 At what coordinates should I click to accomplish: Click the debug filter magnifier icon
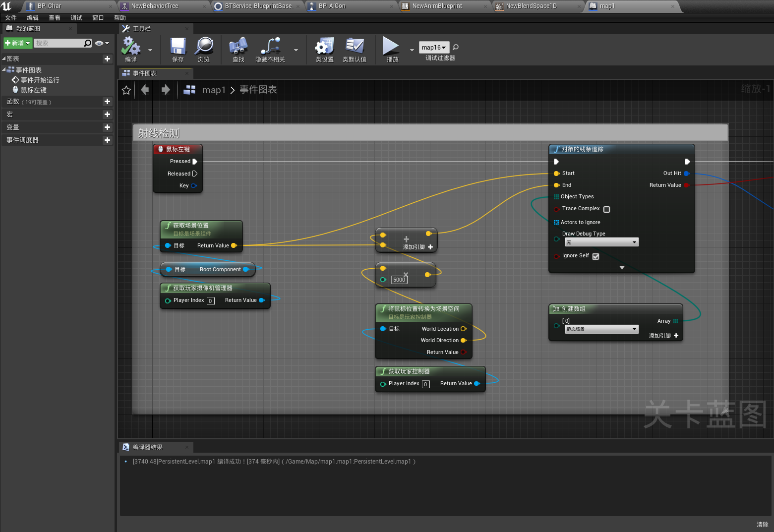coord(456,47)
